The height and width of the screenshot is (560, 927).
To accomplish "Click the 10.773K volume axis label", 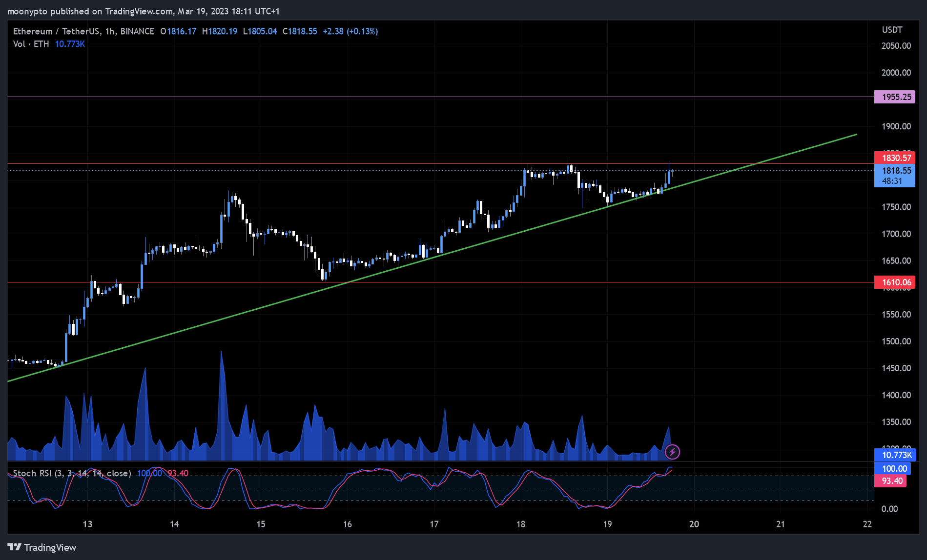I will pyautogui.click(x=895, y=455).
